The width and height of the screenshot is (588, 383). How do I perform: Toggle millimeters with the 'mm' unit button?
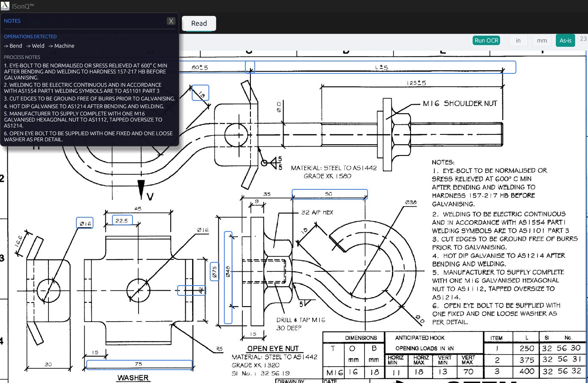[x=541, y=40]
